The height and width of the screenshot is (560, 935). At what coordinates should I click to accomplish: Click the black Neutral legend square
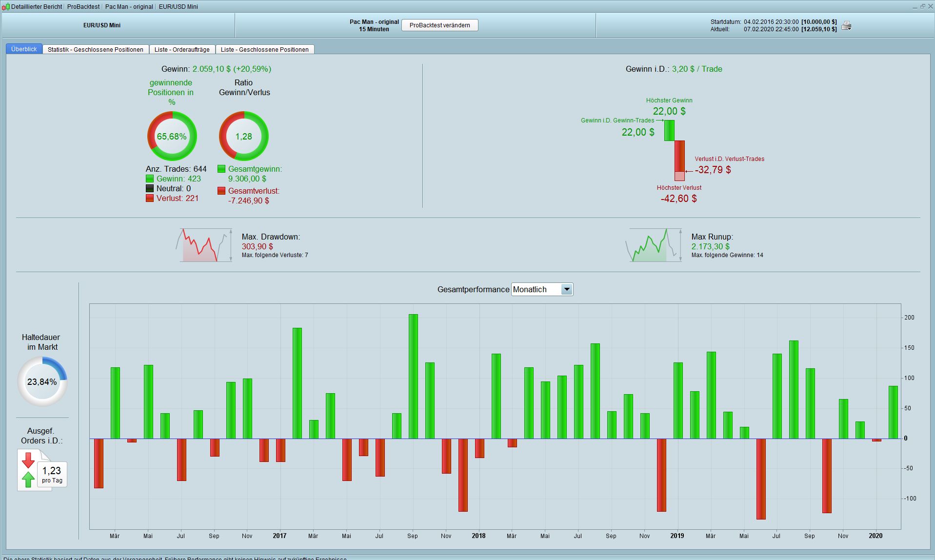click(x=150, y=188)
